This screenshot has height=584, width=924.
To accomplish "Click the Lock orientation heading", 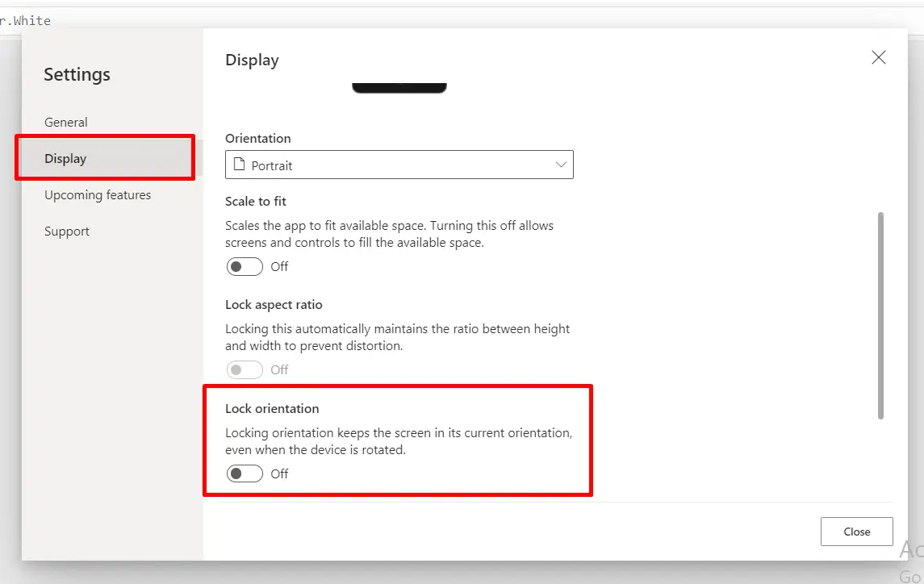I will [272, 408].
